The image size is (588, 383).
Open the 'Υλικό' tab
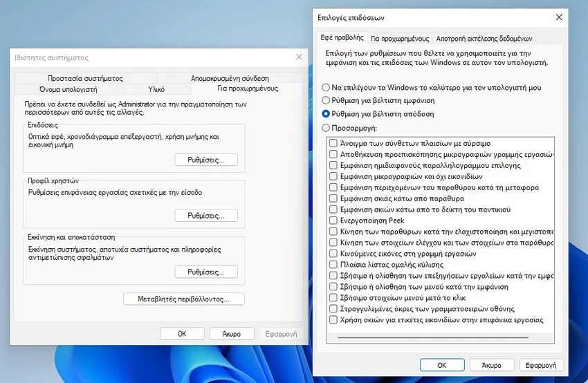click(x=156, y=89)
